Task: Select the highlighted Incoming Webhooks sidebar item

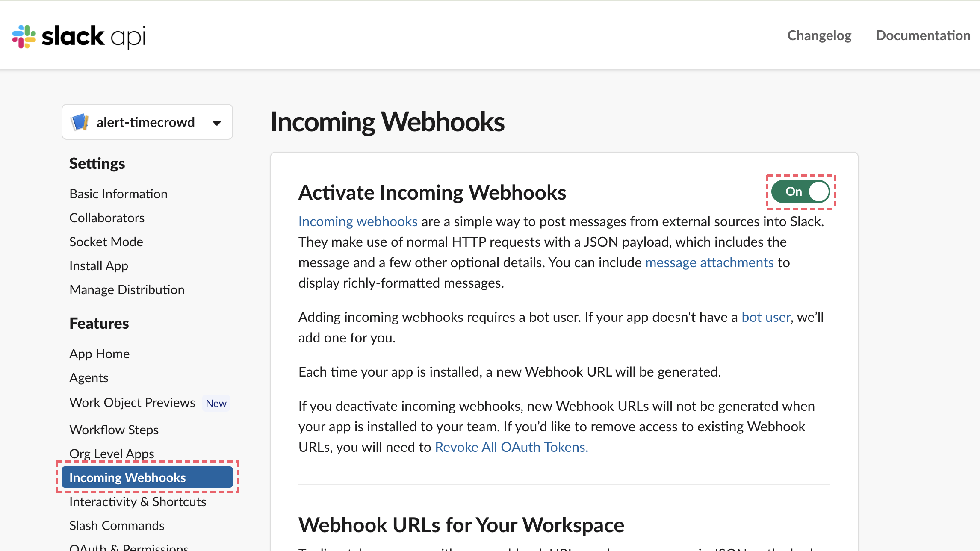Action: (x=147, y=477)
